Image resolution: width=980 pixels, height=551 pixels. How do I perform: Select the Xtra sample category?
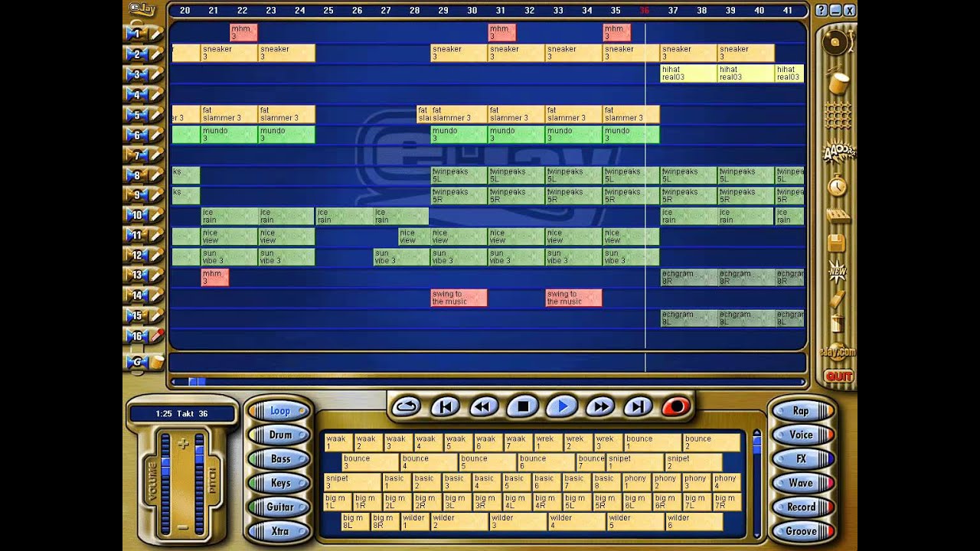pos(279,531)
